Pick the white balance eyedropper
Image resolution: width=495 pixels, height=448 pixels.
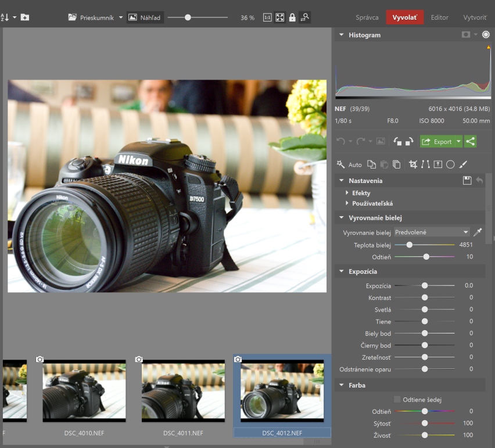(x=478, y=232)
